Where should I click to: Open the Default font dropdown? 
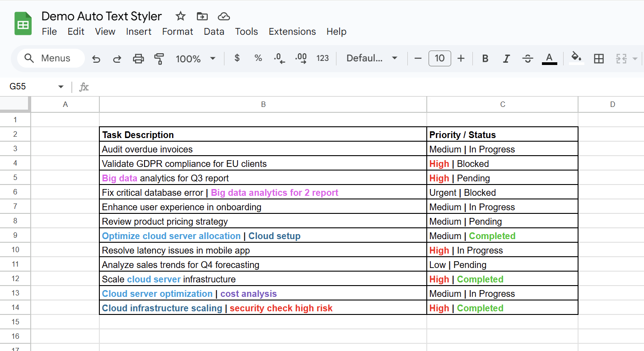370,58
